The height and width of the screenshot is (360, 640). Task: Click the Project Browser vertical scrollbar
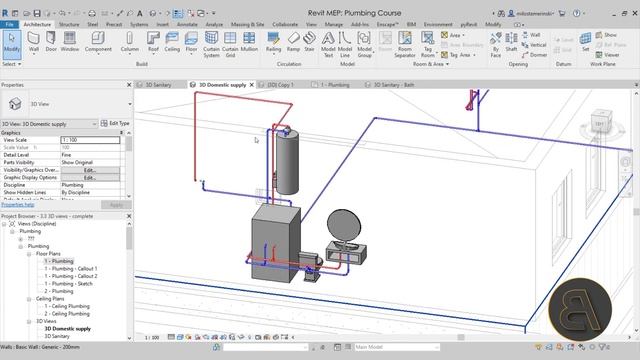click(x=129, y=281)
